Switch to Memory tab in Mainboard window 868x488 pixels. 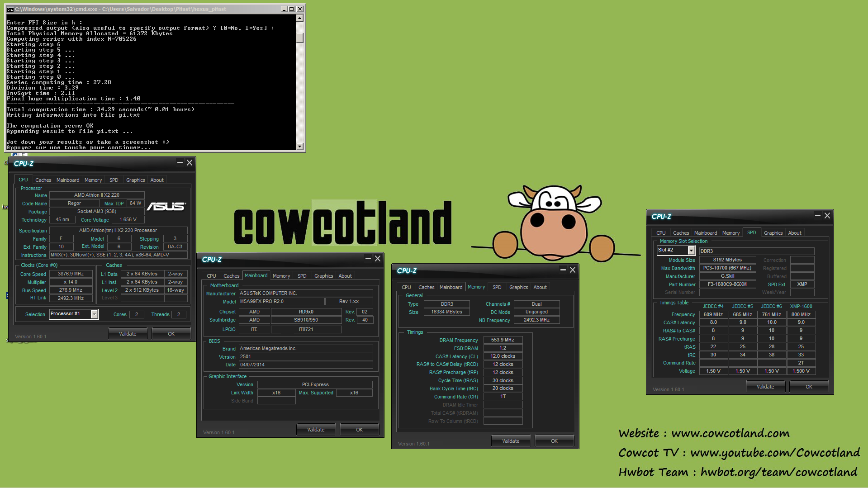[x=281, y=276]
